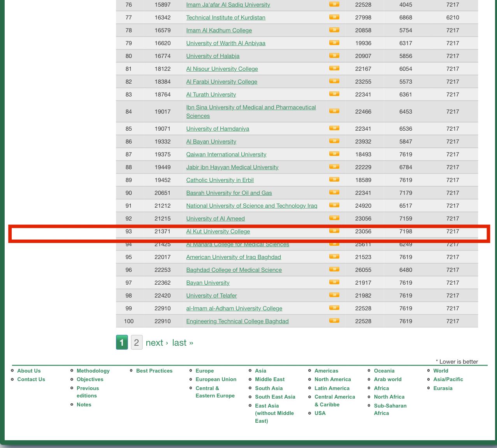This screenshot has width=497, height=448.
Task: Click the orange arrow icon for Al Turath University
Action: point(334,94)
